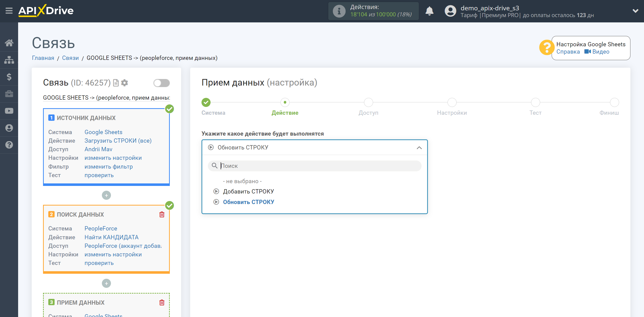The height and width of the screenshot is (317, 644).
Task: Select the '- не выбрано -' option
Action: (x=242, y=181)
